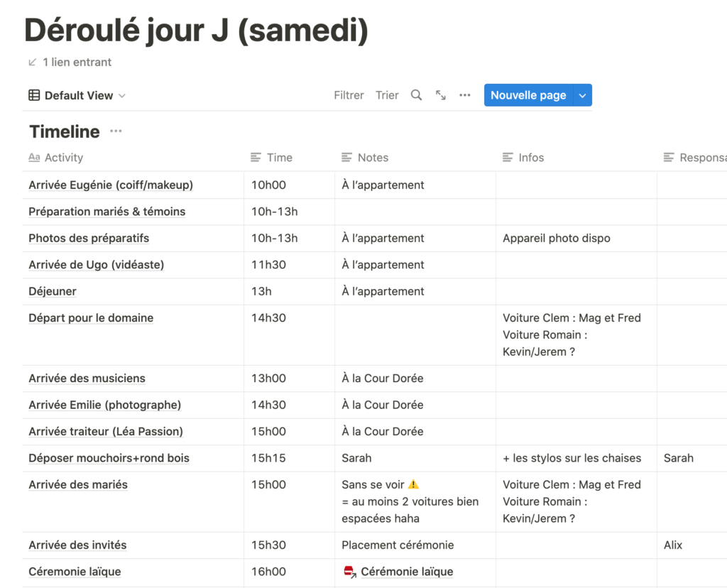Click the Notes column header
The height and width of the screenshot is (588, 727).
click(x=373, y=158)
